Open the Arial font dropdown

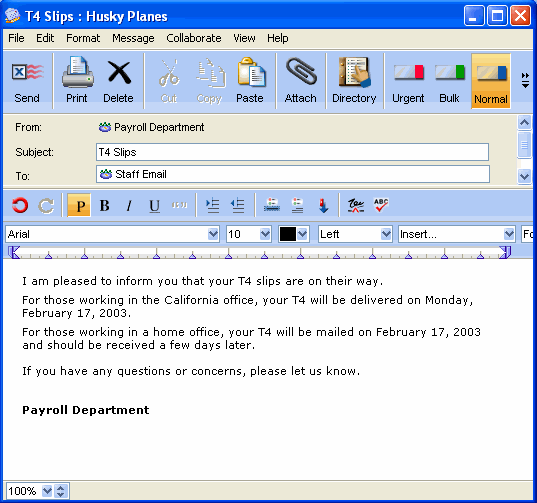pyautogui.click(x=112, y=234)
